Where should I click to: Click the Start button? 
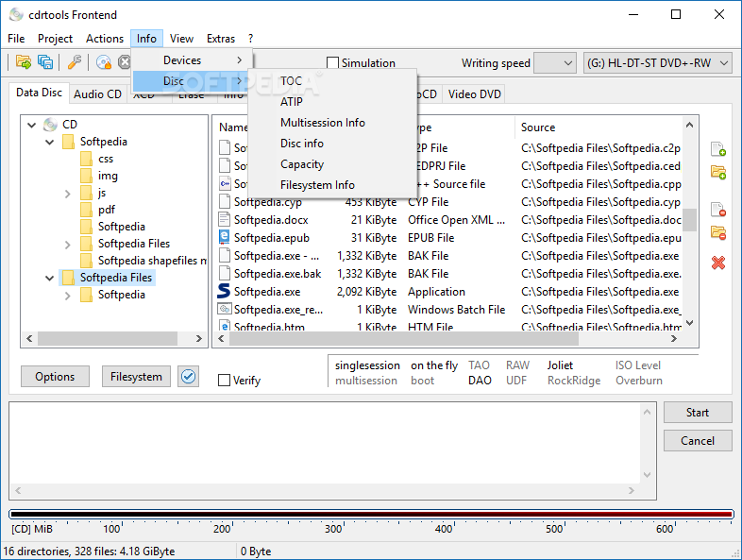point(698,413)
